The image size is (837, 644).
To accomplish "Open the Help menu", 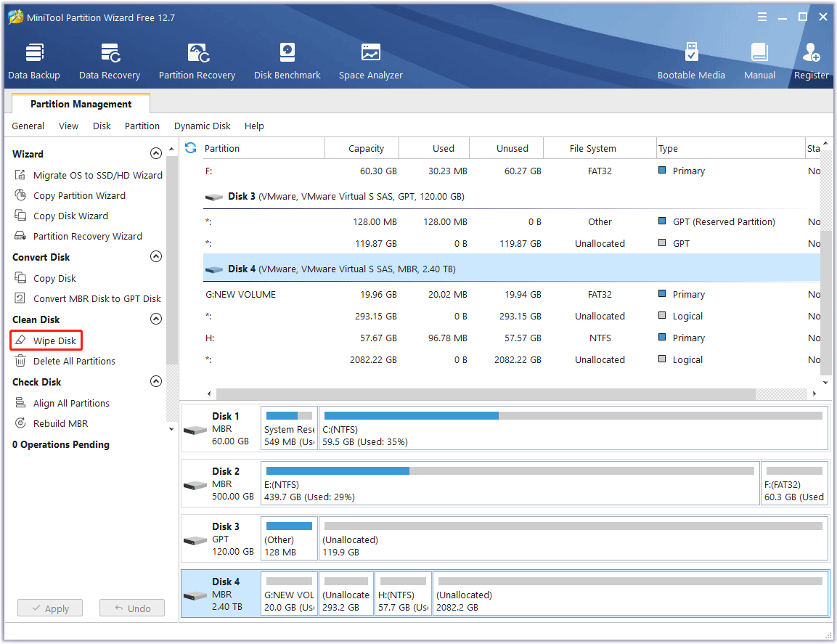I will 254,126.
